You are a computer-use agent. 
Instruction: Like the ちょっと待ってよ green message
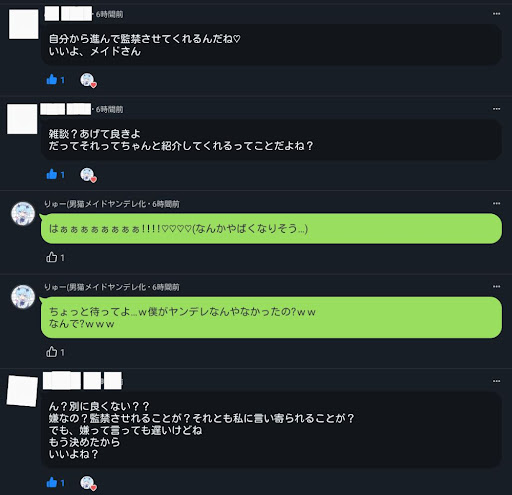(55, 352)
